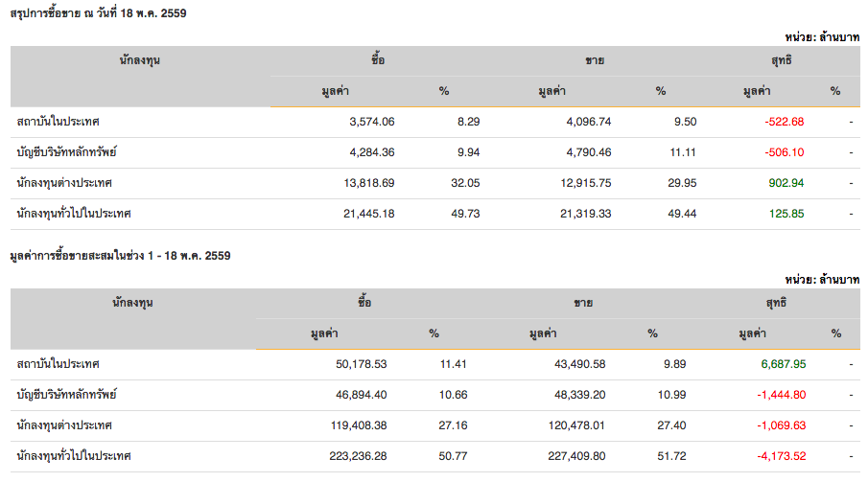This screenshot has width=868, height=482.
Task: Click the top table's นักลงทุน column header
Action: coord(140,61)
